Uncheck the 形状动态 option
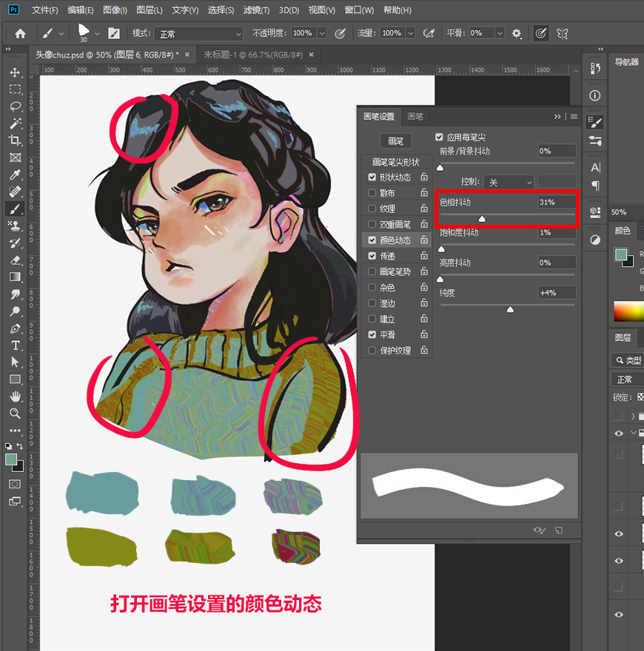Viewport: 644px width, 651px height. tap(372, 178)
